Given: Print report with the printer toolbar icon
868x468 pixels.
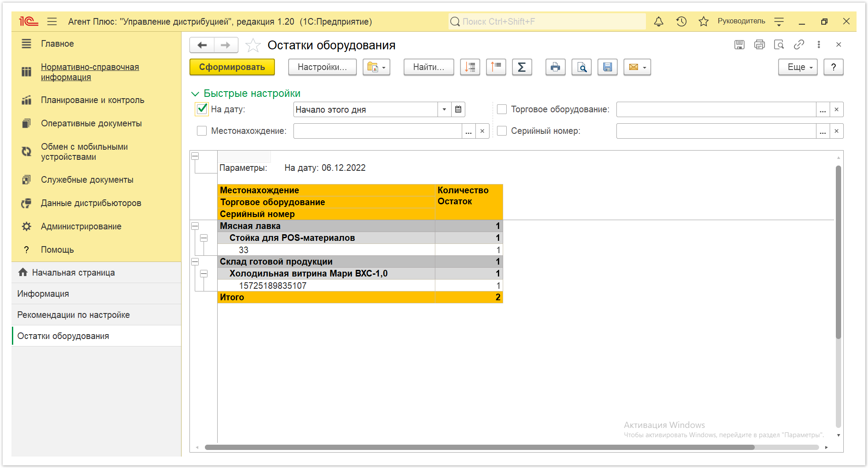Looking at the screenshot, I should [555, 67].
